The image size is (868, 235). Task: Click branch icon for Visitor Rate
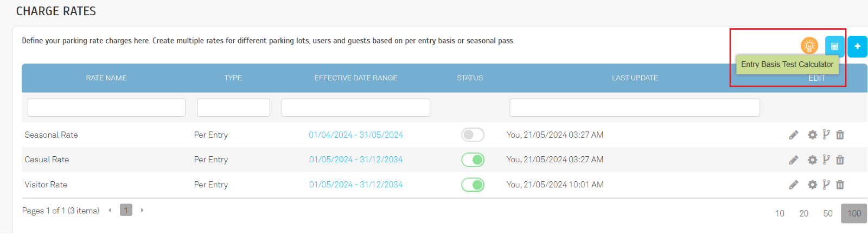click(x=826, y=185)
